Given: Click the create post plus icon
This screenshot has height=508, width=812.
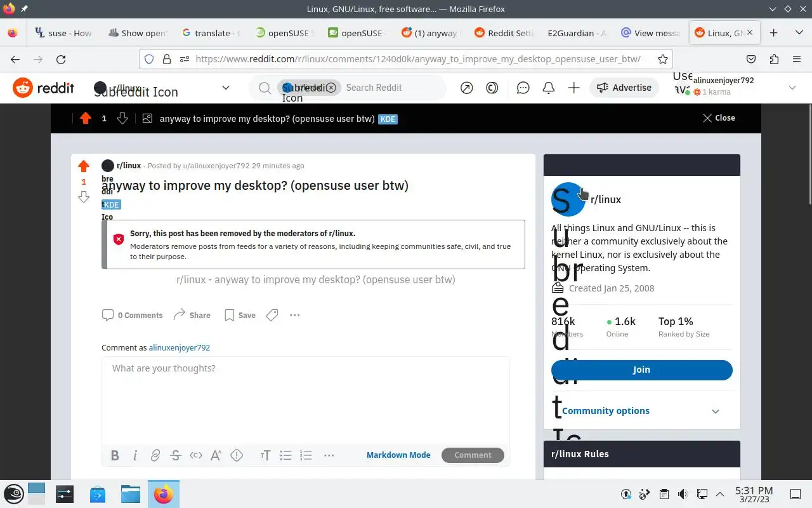Looking at the screenshot, I should (574, 88).
